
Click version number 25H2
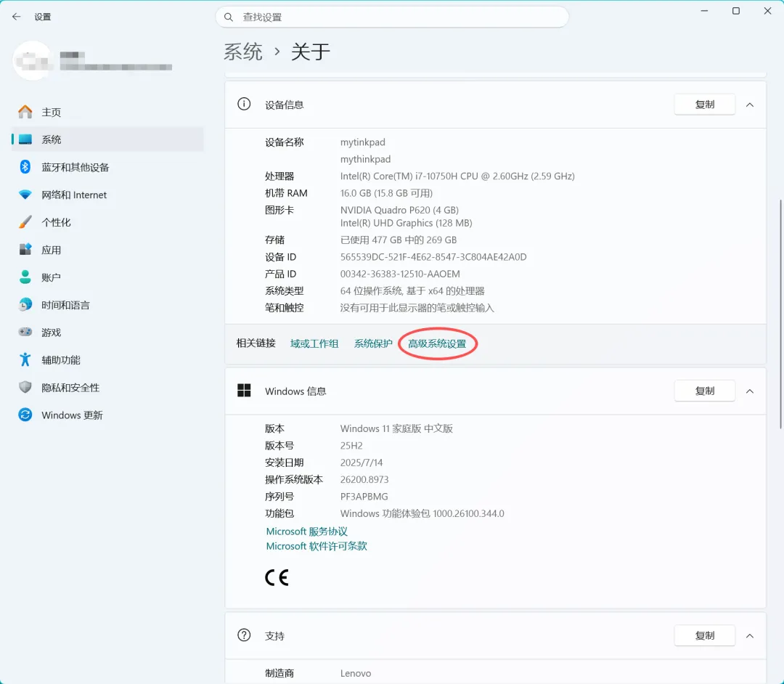point(351,446)
